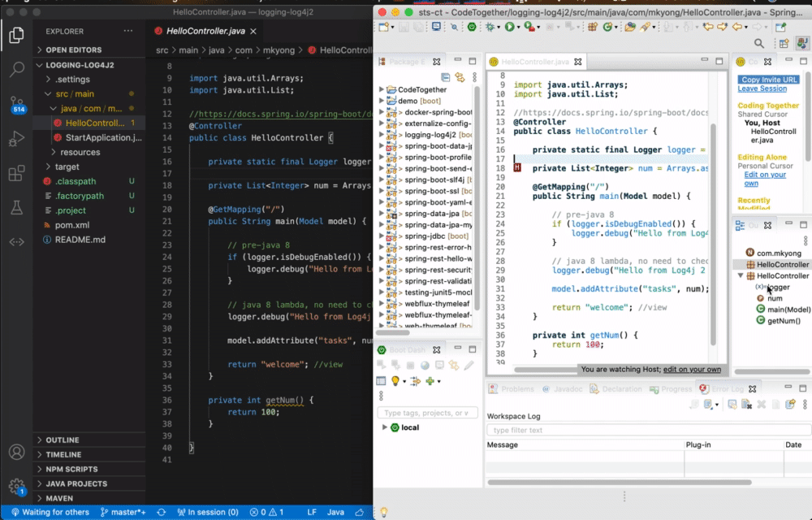Click the New wizard icon in the Eclipse toolbar

pos(384,27)
